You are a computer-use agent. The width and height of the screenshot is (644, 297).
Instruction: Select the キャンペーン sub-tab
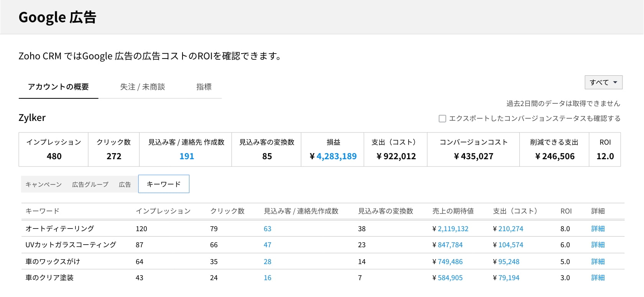click(x=43, y=184)
